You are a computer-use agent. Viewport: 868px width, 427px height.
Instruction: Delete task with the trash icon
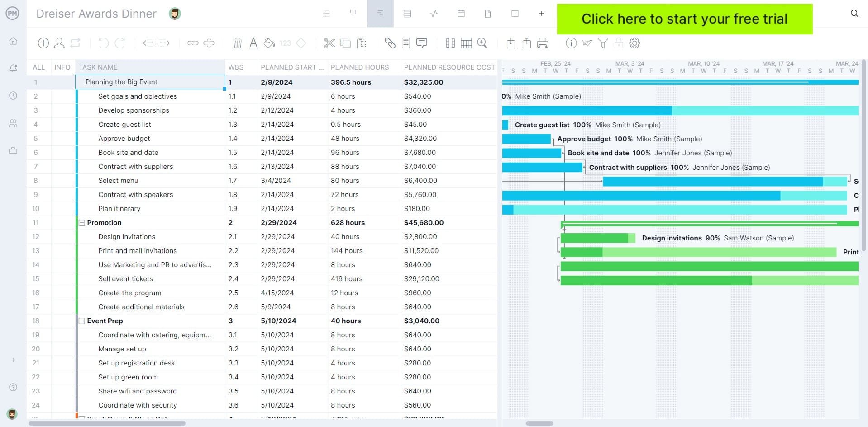(237, 43)
